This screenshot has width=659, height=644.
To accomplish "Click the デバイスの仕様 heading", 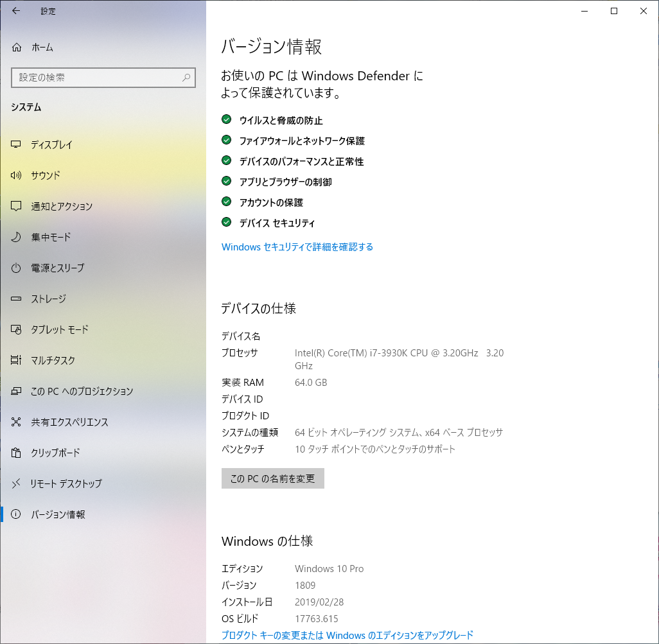I will click(x=258, y=308).
